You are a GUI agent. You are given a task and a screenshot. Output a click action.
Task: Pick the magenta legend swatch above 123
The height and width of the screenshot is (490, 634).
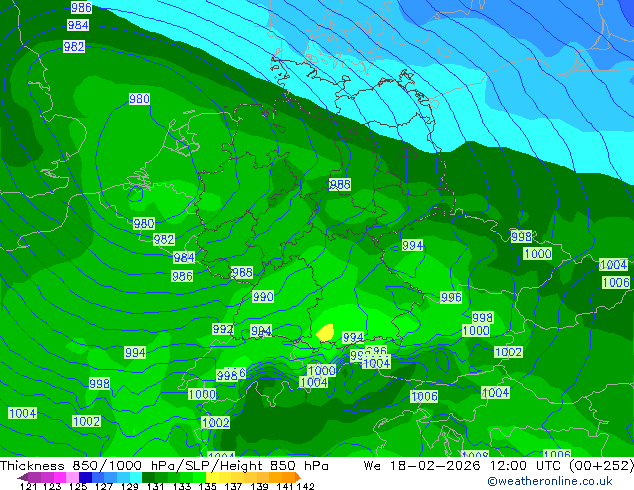coord(59,477)
